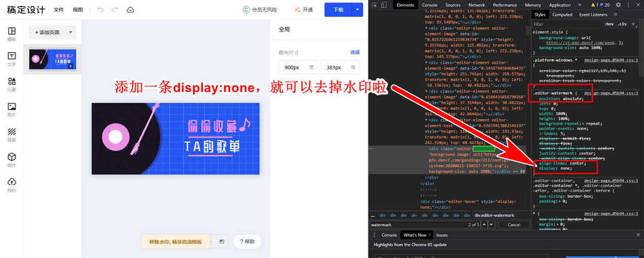Switch to DevTools Sources tab
This screenshot has height=258, width=644.
(453, 5)
